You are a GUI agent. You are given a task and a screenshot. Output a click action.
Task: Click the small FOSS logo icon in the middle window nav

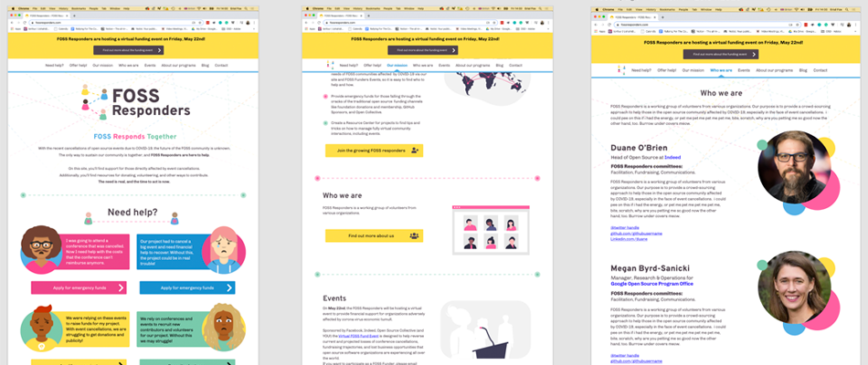pyautogui.click(x=329, y=65)
